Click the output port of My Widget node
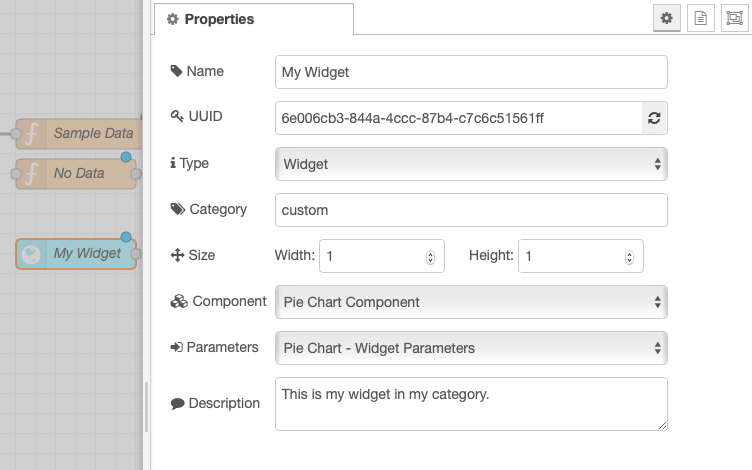The image size is (752, 470). click(136, 254)
